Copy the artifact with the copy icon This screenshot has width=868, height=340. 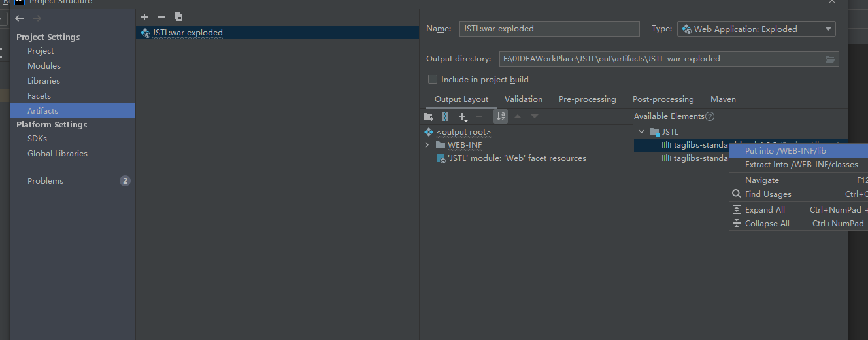tap(178, 17)
